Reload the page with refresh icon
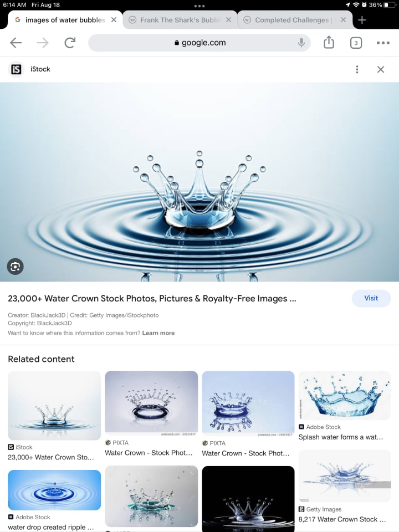399x532 pixels. point(70,43)
